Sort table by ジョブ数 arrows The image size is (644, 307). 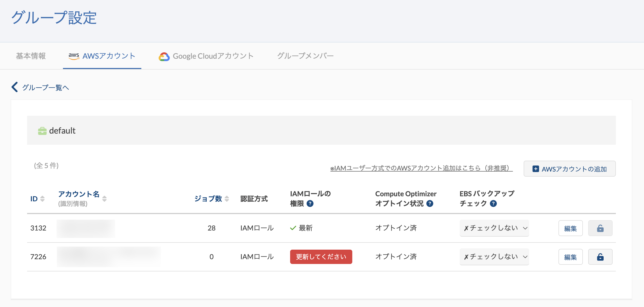coord(227,199)
